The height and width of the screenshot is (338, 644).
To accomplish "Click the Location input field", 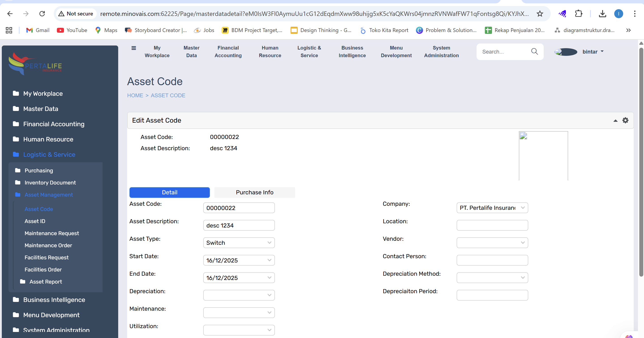I will pos(492,225).
